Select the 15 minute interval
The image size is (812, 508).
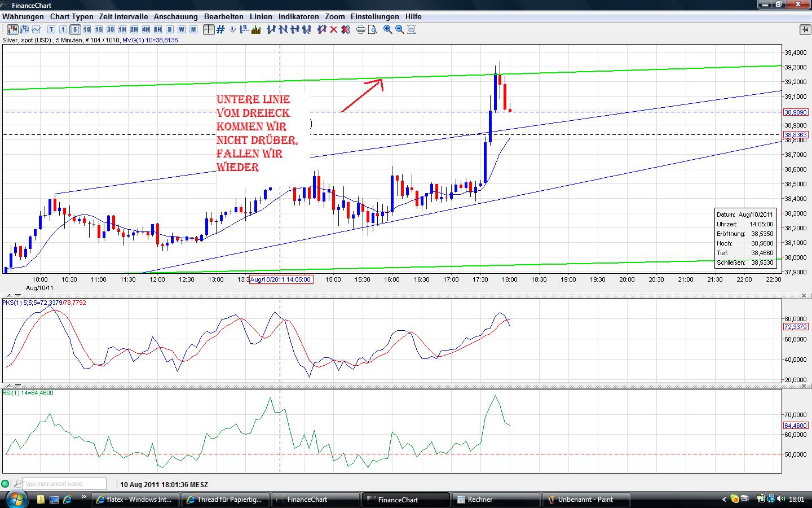99,29
